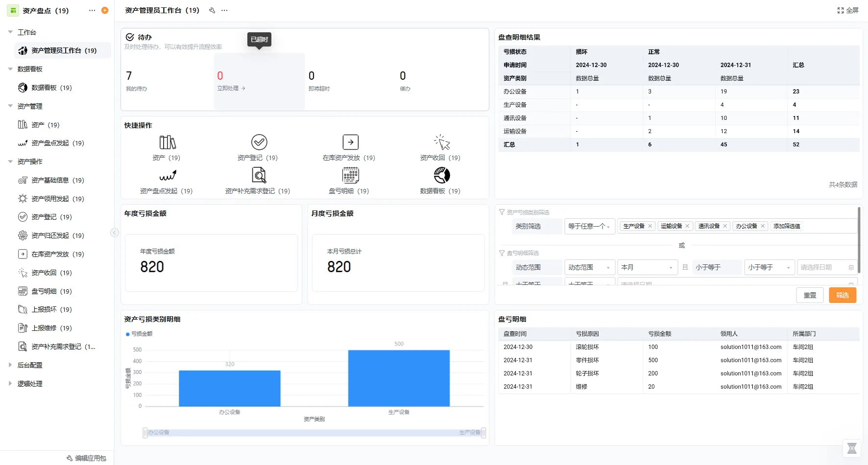The height and width of the screenshot is (465, 868).
Task: Open 数据看板 globe quick action icon
Action: [441, 175]
